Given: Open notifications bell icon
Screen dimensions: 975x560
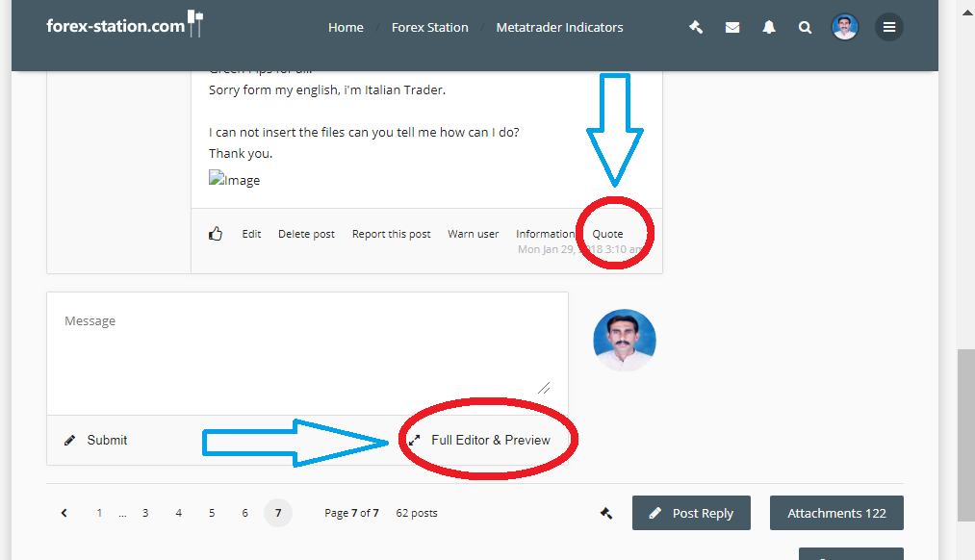Looking at the screenshot, I should pyautogui.click(x=769, y=27).
